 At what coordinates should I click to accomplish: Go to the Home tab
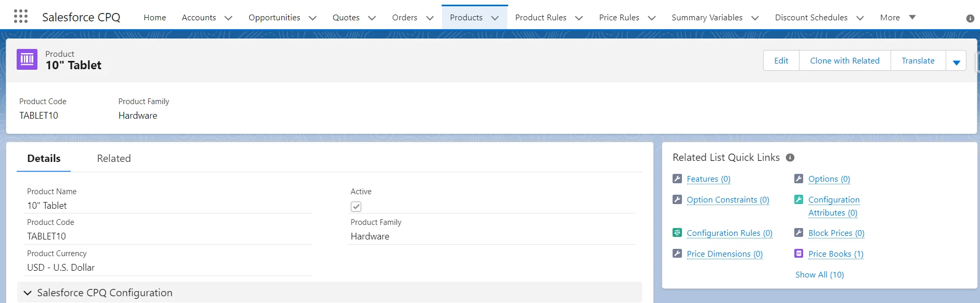(155, 18)
